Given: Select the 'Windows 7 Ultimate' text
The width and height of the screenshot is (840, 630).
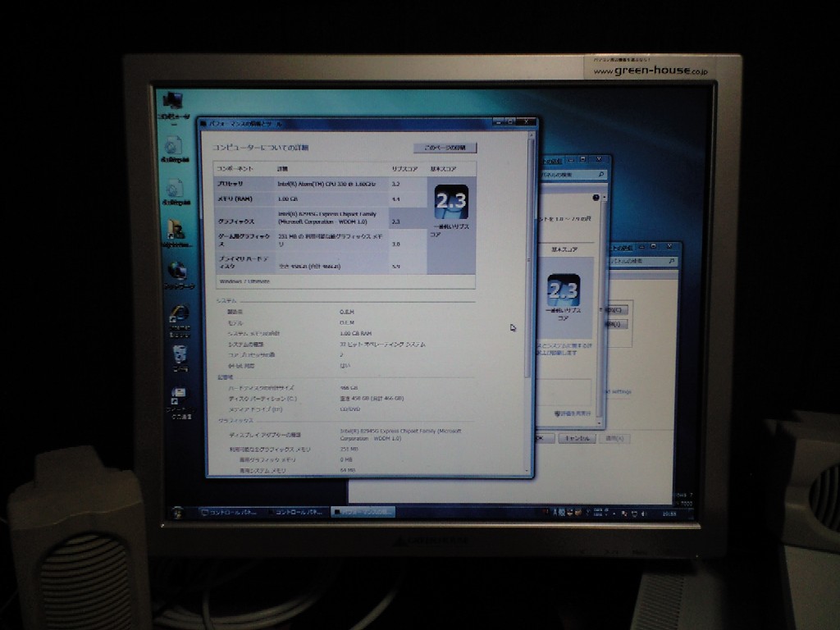Looking at the screenshot, I should (244, 281).
